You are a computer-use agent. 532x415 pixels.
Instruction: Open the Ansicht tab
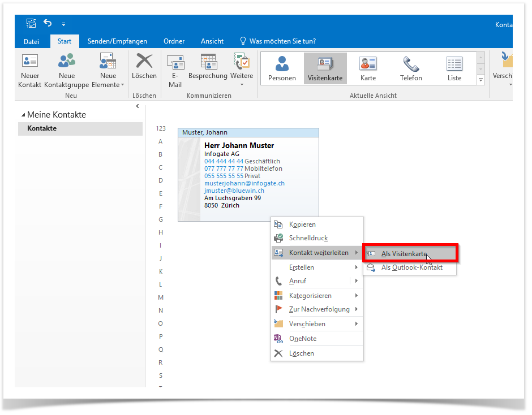(x=212, y=41)
